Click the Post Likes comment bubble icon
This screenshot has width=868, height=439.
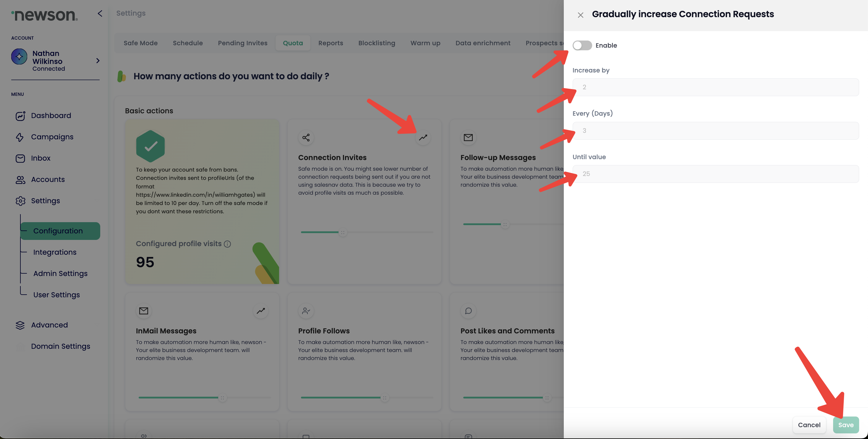[x=468, y=311]
